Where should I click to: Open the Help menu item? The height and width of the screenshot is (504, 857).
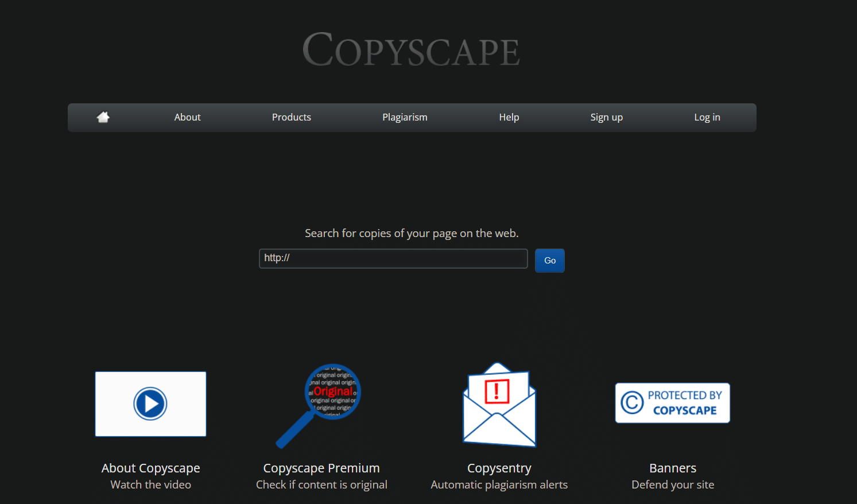509,117
